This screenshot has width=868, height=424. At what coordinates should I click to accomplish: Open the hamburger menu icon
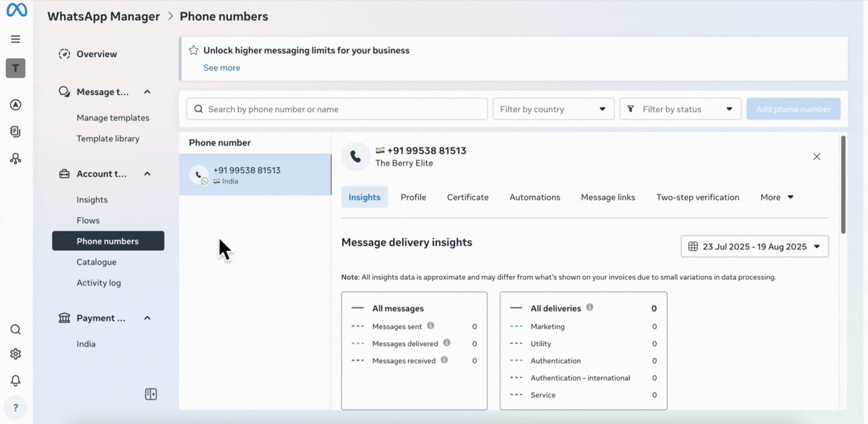(15, 39)
